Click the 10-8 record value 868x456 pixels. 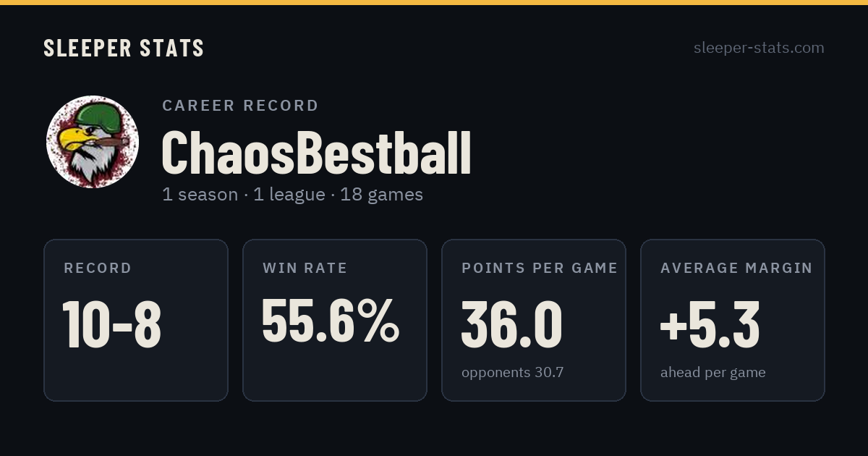(112, 324)
